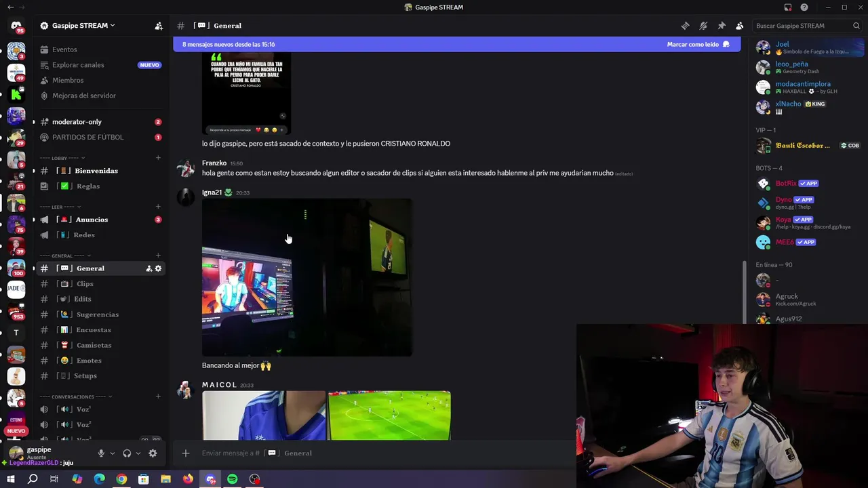
Task: Open the MEE6 bot profile
Action: [x=807, y=242]
